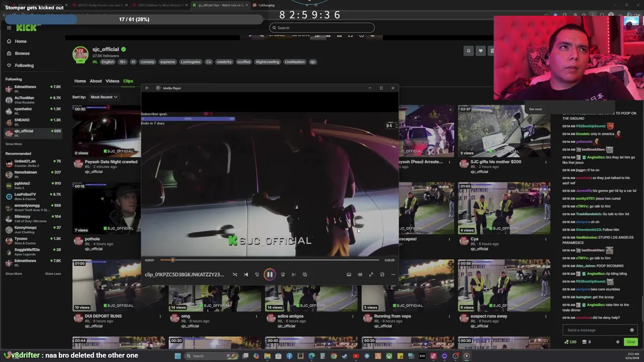Skip to next track in Media Player
This screenshot has height=362, width=644.
click(294, 275)
